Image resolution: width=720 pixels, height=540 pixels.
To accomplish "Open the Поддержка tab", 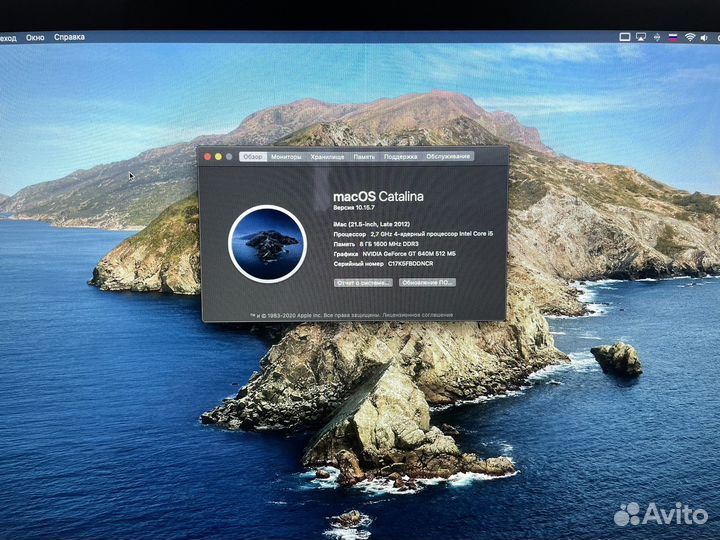I will (x=400, y=157).
